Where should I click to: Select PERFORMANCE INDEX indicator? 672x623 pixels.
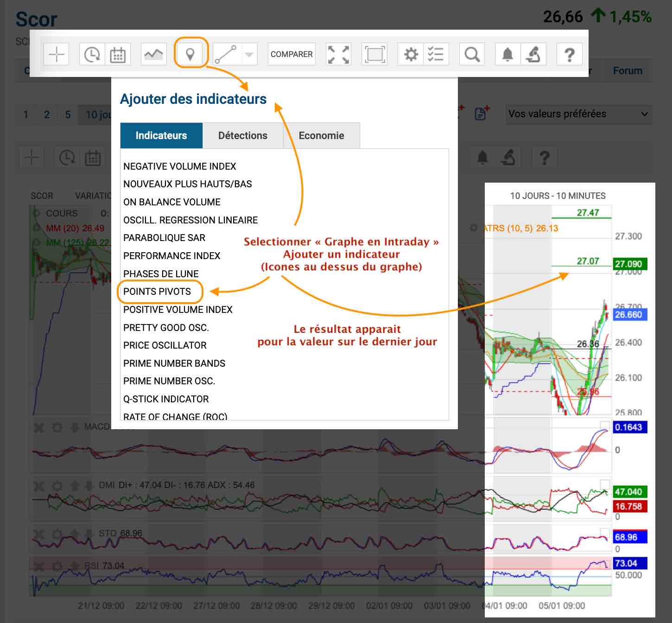pos(171,256)
